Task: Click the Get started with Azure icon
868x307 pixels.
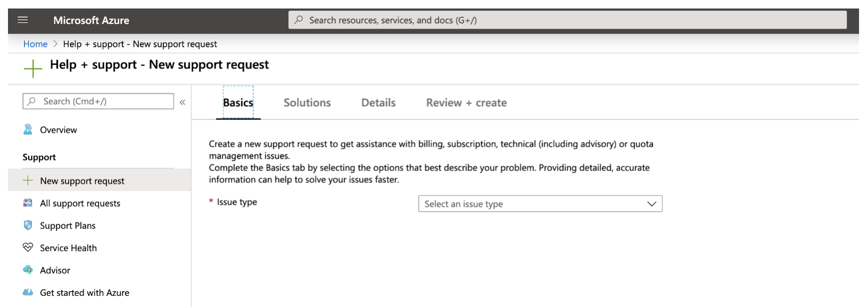Action: coord(28,292)
